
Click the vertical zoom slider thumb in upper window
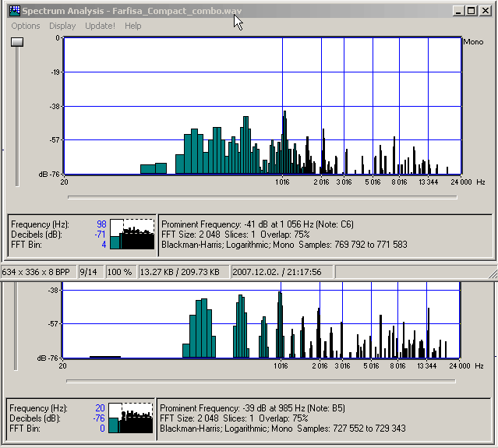17,42
